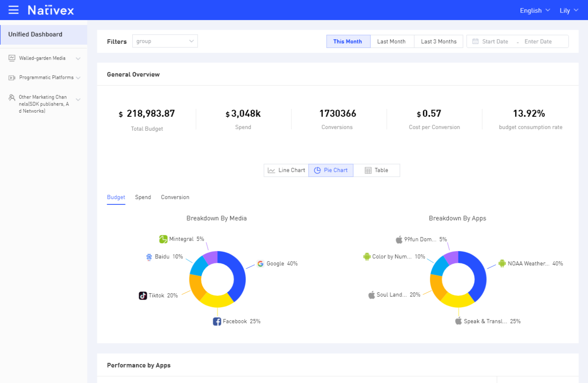Switch to the Conversion tab
Screen dimensions: 588x383
click(175, 197)
